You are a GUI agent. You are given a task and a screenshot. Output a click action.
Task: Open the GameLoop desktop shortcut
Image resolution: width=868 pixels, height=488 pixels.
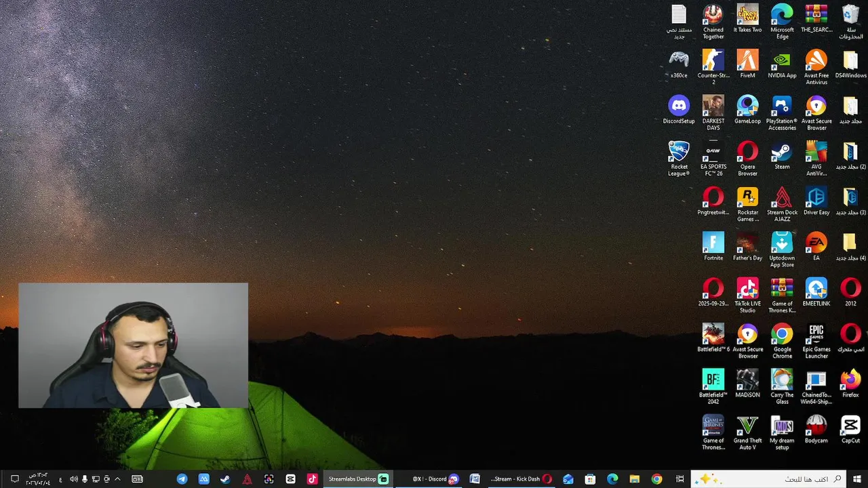coord(747,110)
